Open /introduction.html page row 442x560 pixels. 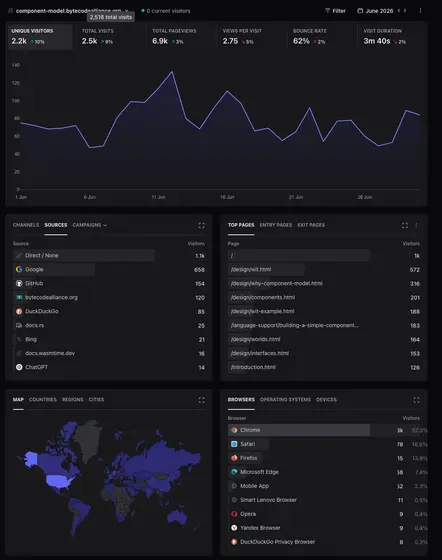324,367
